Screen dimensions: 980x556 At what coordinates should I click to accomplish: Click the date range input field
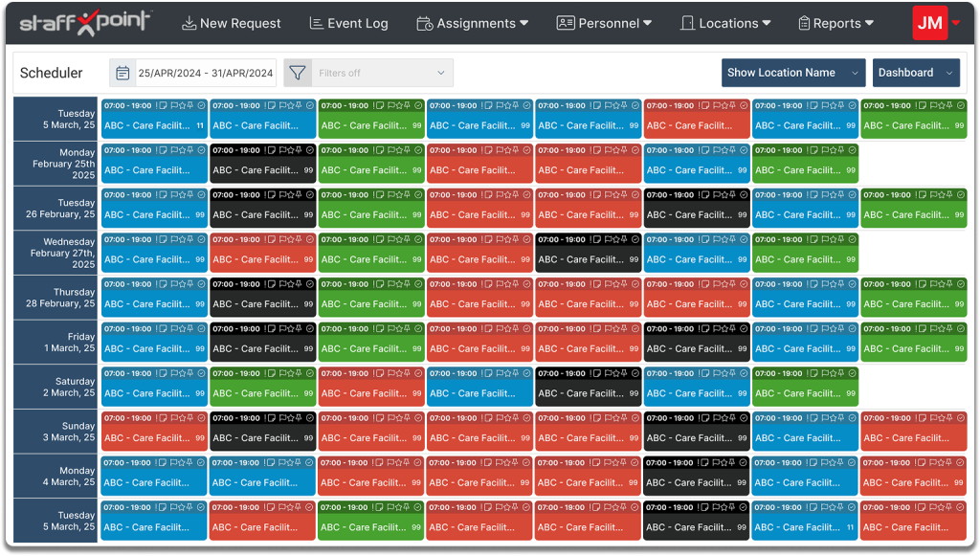[205, 73]
